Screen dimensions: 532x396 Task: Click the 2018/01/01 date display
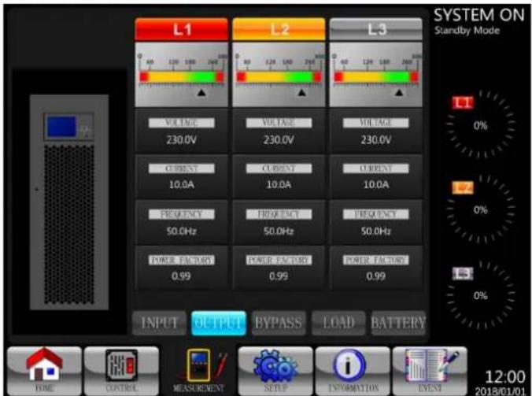coord(501,391)
